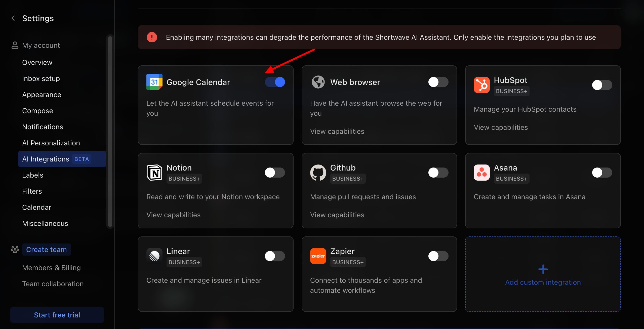Viewport: 644px width, 329px height.
Task: Click the Linear logo icon
Action: coord(154,256)
